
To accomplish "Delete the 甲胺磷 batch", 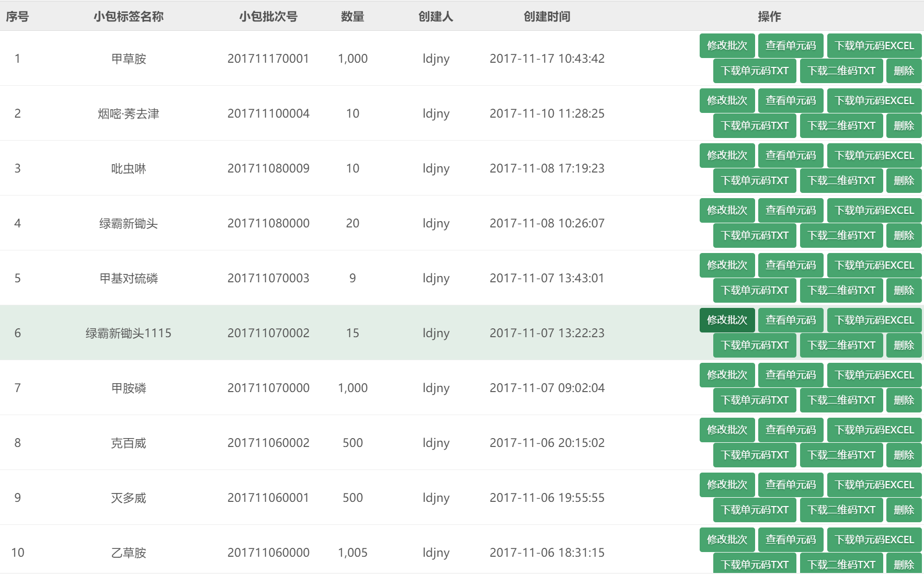I will [x=904, y=400].
